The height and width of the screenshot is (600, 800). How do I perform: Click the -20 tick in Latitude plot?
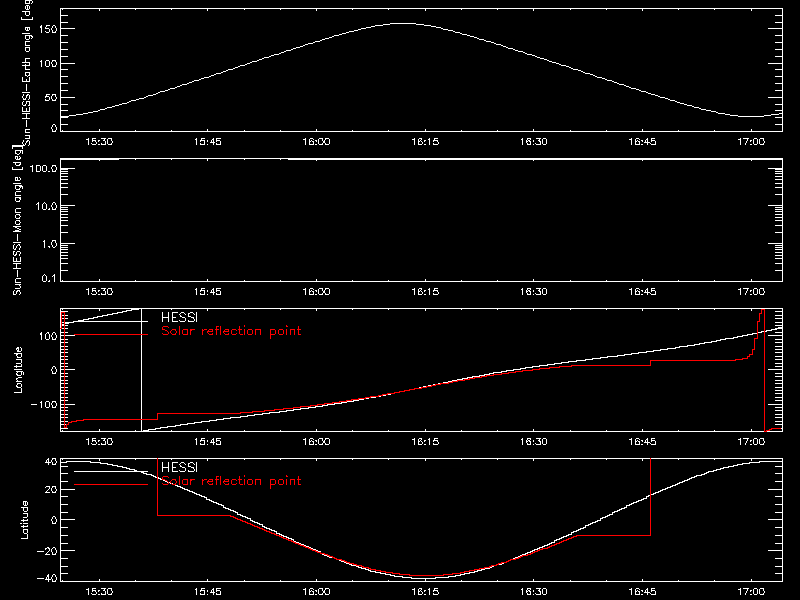47,551
